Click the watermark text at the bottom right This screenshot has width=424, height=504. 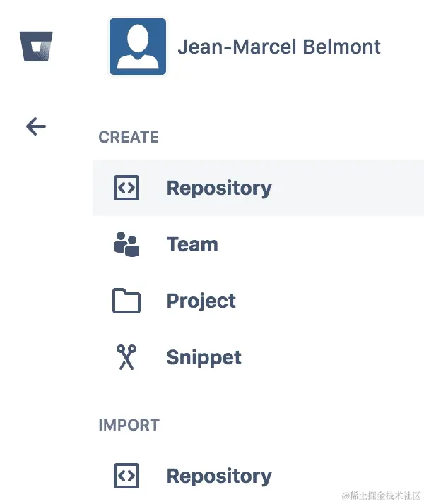click(x=381, y=496)
